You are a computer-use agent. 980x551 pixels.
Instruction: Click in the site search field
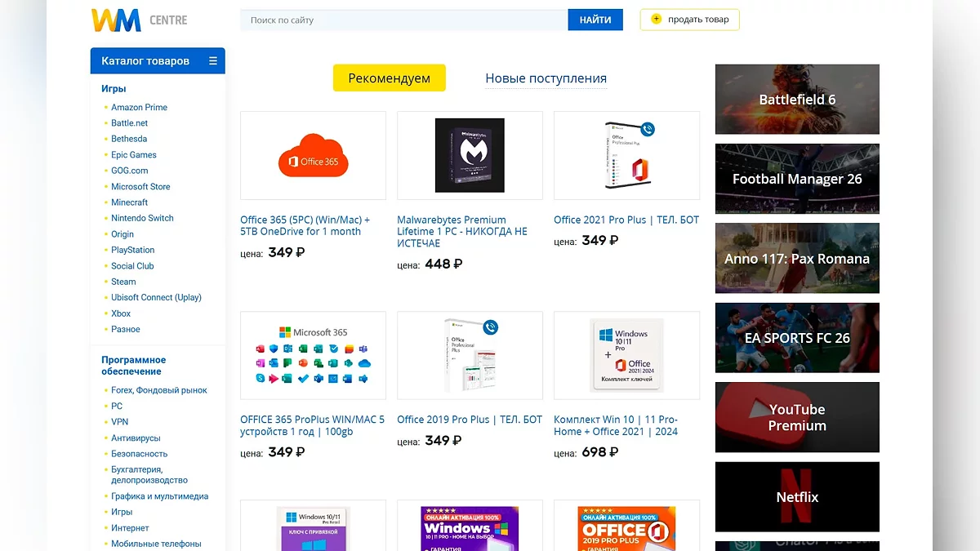pyautogui.click(x=404, y=20)
